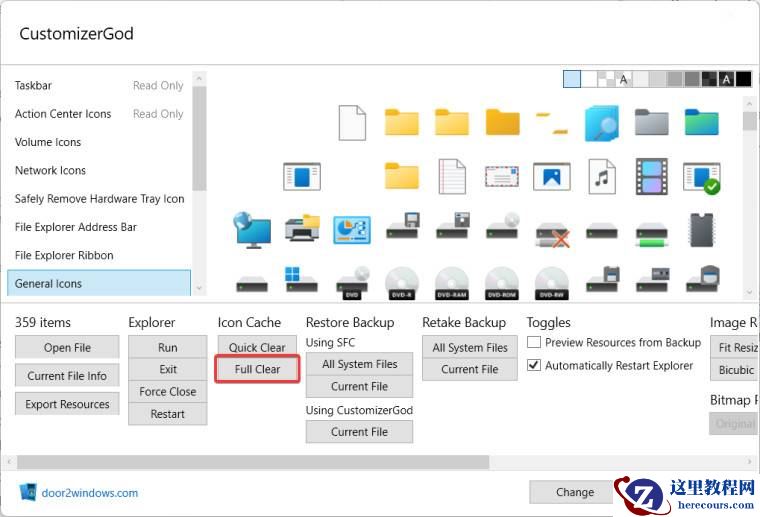Select the DVD-R disc icon
The height and width of the screenshot is (517, 760).
point(402,283)
